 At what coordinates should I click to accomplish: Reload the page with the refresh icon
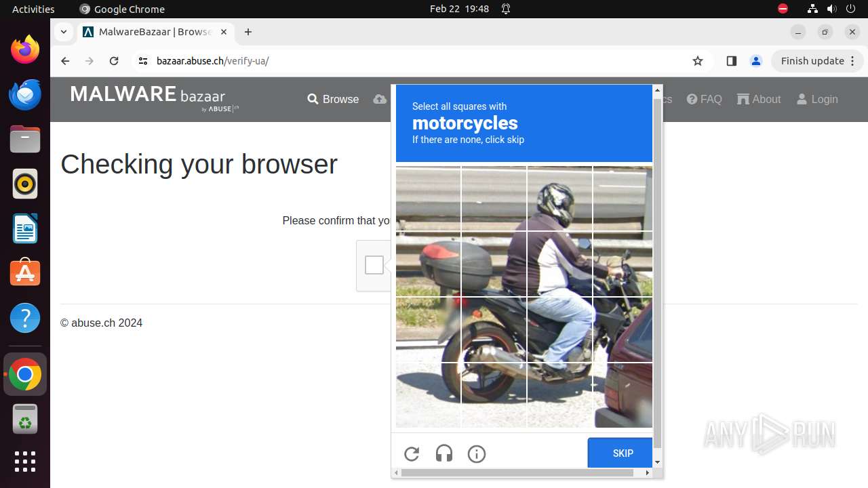click(114, 61)
